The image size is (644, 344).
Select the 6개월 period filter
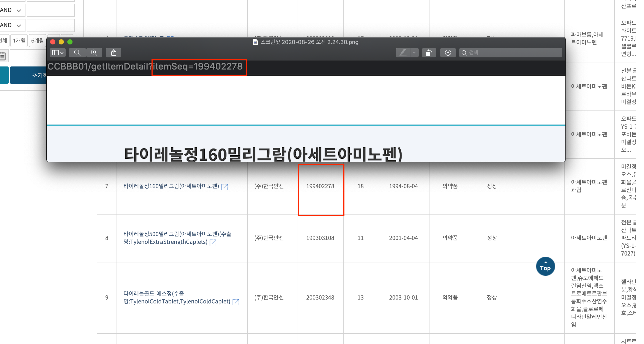coord(37,41)
